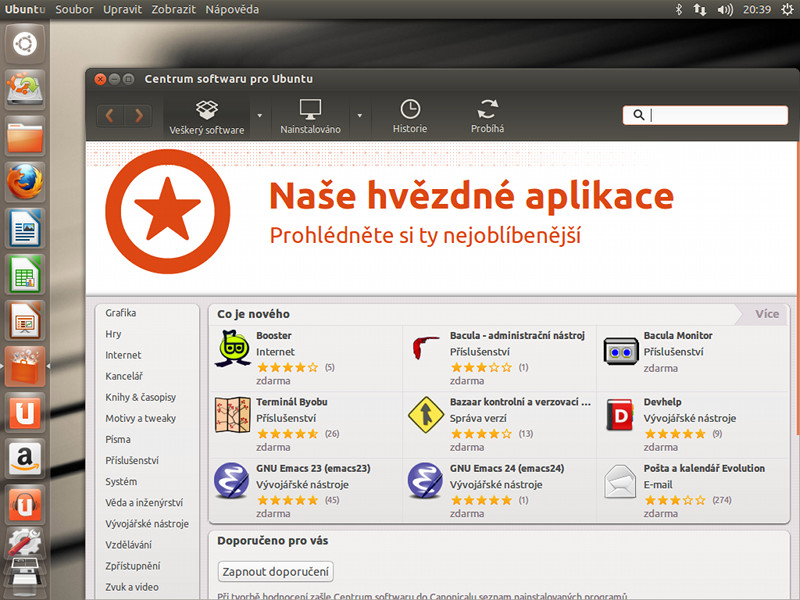Open Pošta a kalendář Evolution title

coord(704,468)
